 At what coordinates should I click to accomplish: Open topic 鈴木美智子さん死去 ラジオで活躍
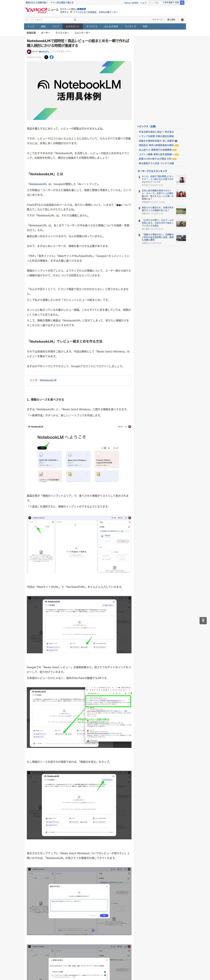point(156,164)
